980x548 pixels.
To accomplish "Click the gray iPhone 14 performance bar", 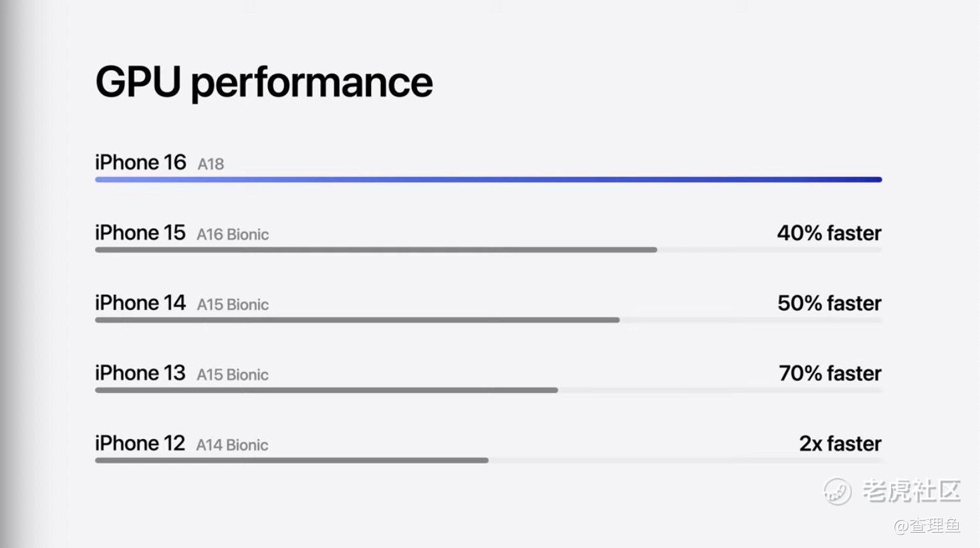I will point(357,320).
